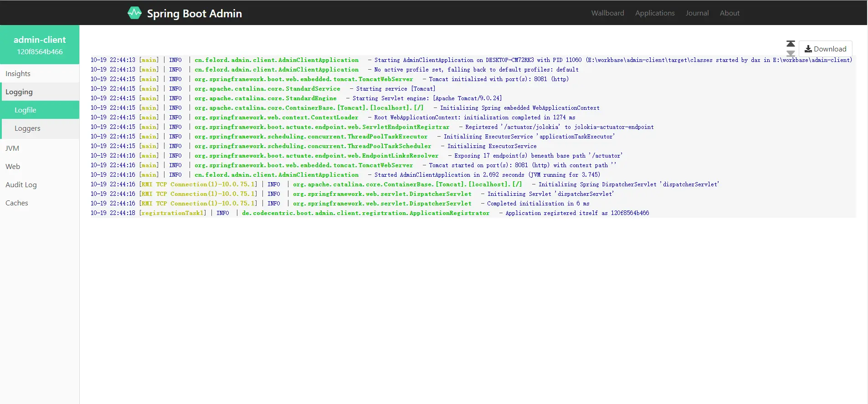The image size is (868, 404).
Task: Click "Registered '/actuator/jolokia'" log line
Action: 372,127
